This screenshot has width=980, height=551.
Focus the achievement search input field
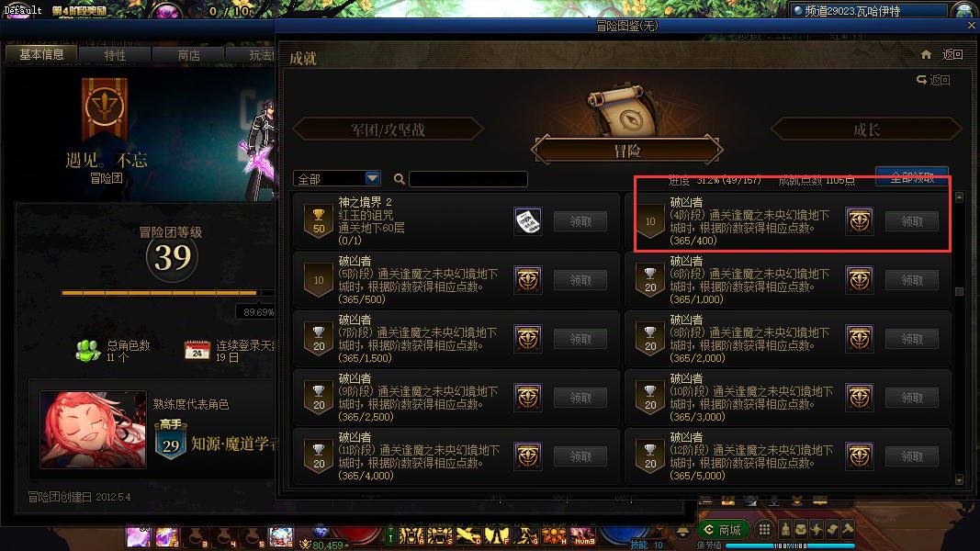[x=468, y=179]
